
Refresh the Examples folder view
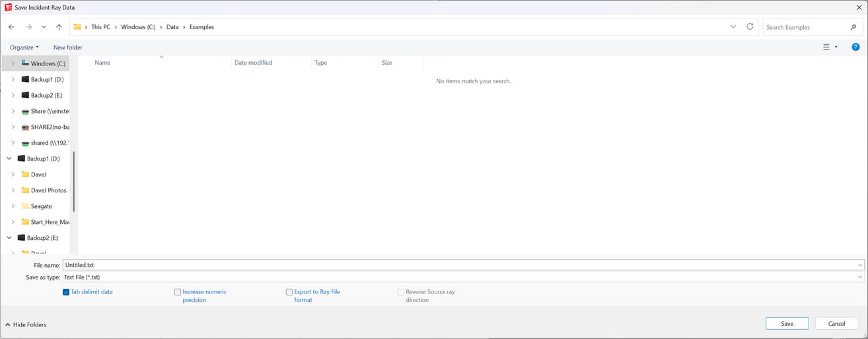click(x=750, y=27)
